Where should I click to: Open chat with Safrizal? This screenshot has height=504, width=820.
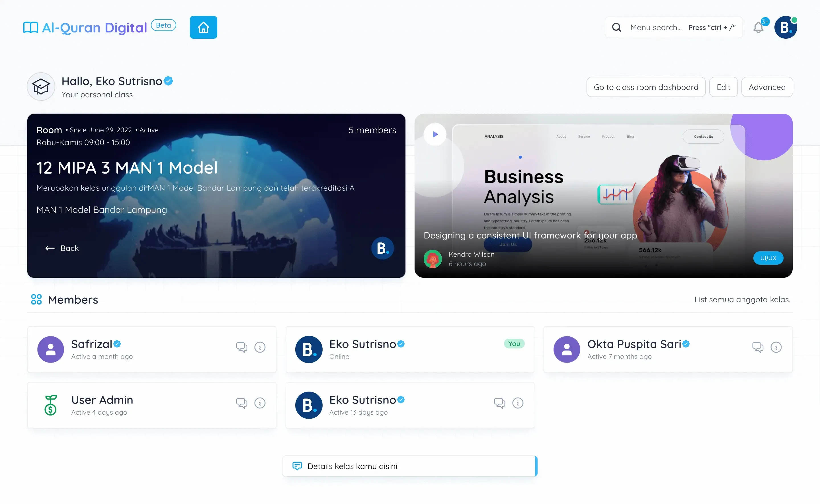pyautogui.click(x=242, y=347)
